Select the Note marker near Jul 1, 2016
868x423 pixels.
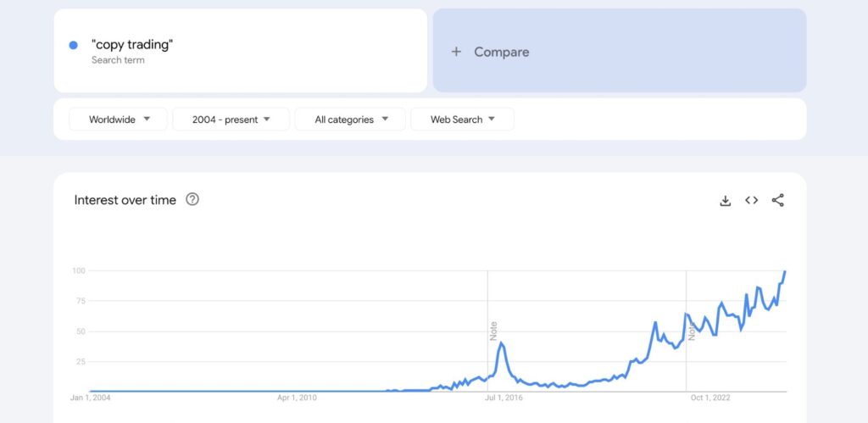492,331
